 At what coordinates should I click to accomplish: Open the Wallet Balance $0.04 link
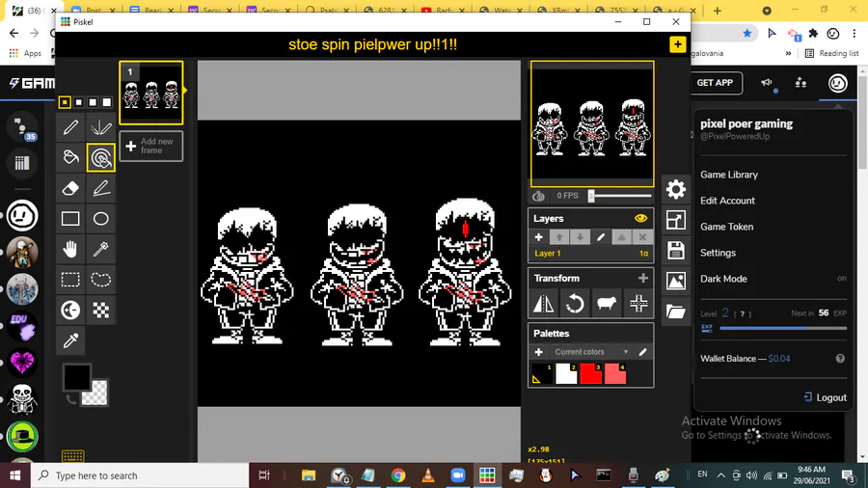tap(779, 359)
